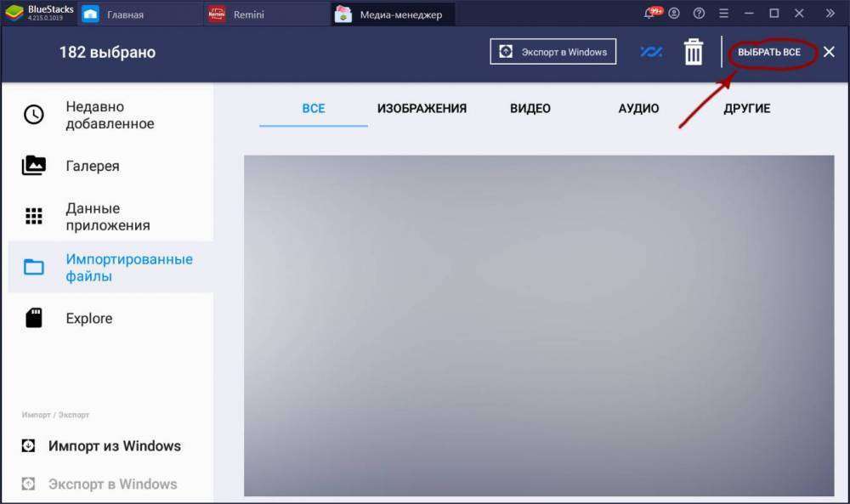Viewport: 850px width, 504px height.
Task: Click the ВЫБРАТЬ ВСЕ button
Action: [768, 53]
